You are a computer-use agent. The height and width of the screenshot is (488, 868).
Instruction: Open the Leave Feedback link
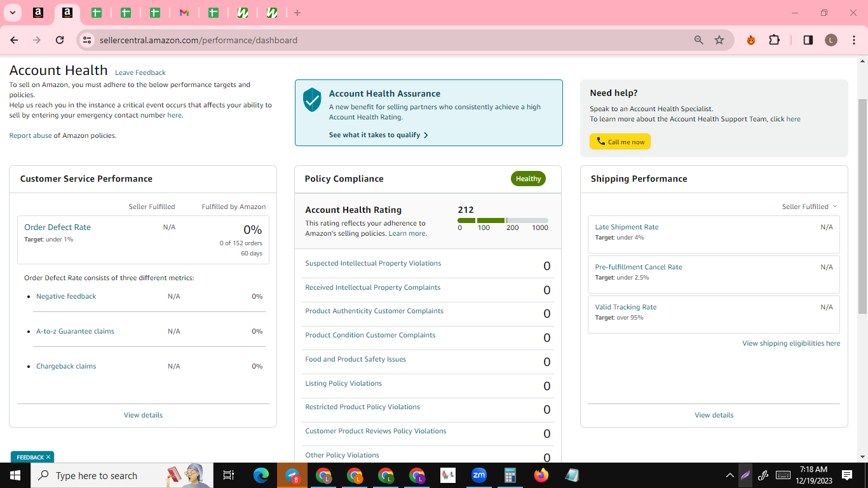[140, 72]
